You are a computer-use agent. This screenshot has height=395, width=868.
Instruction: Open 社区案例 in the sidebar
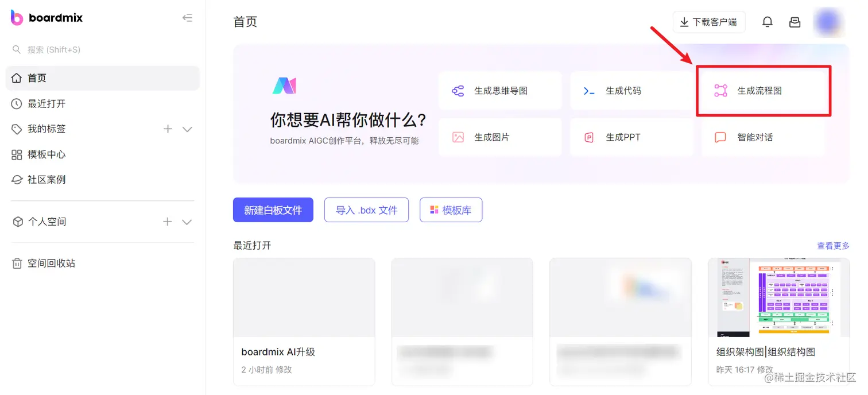point(103,180)
